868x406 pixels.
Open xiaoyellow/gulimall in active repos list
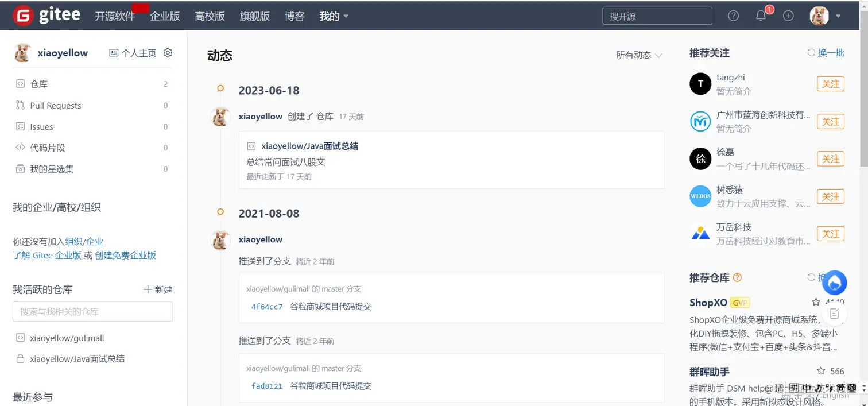click(67, 338)
